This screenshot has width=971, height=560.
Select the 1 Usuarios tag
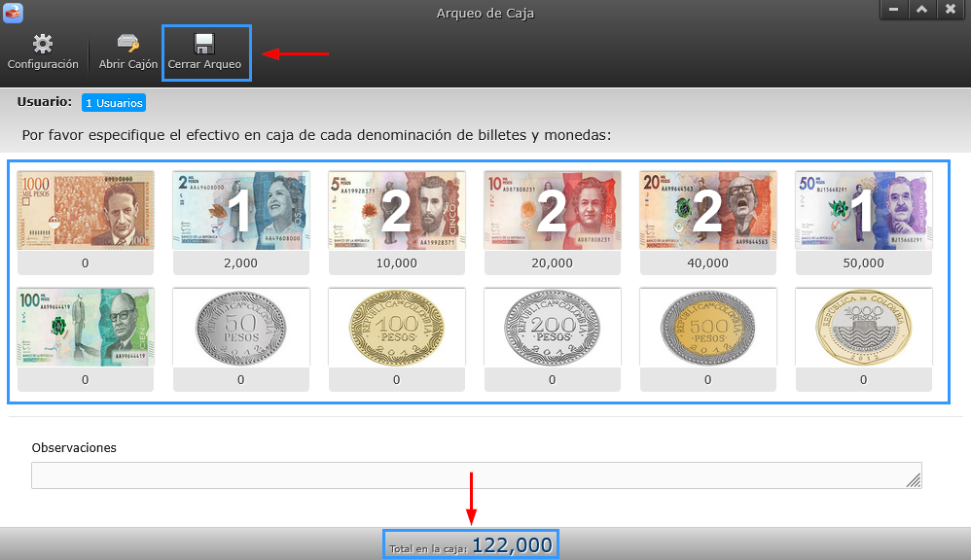[114, 103]
